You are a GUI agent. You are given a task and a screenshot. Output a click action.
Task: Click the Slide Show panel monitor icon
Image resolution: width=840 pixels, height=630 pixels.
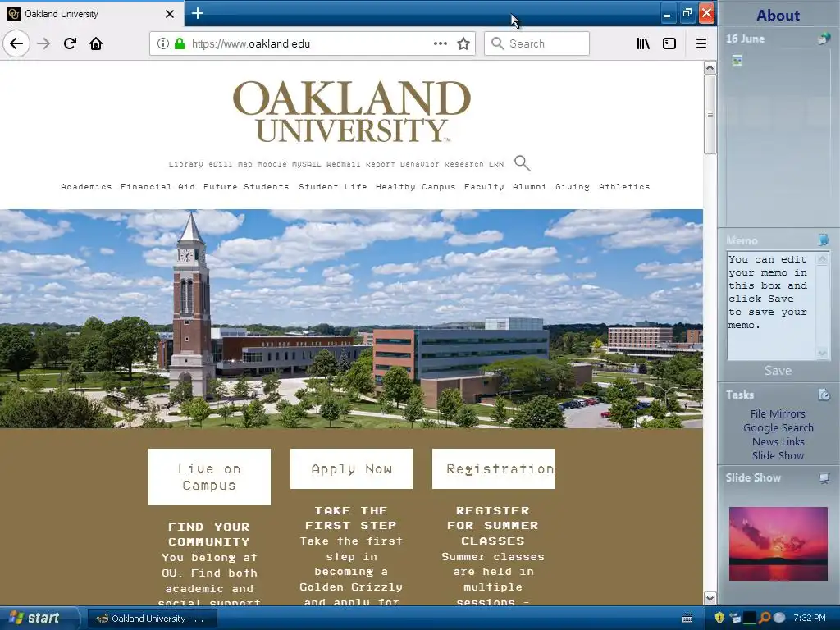point(824,477)
